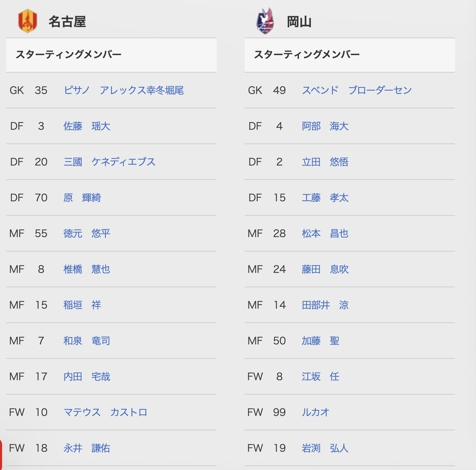View 徳元 悠平 player details

pyautogui.click(x=87, y=234)
